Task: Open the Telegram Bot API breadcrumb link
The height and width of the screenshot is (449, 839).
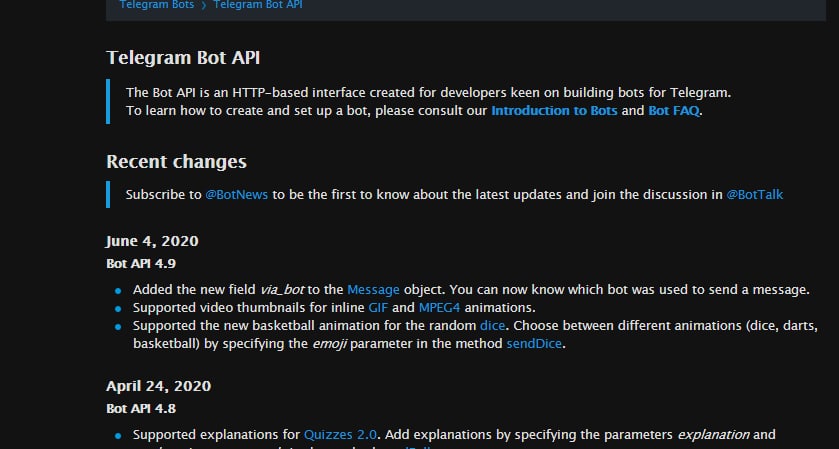Action: (258, 5)
